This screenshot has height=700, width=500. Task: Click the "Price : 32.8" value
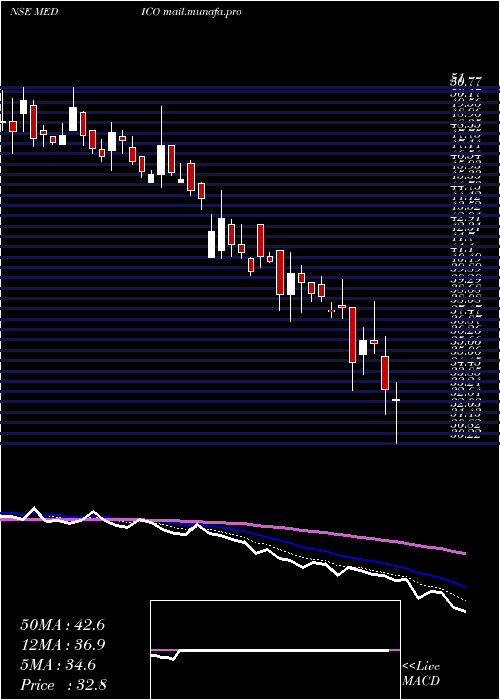62,685
